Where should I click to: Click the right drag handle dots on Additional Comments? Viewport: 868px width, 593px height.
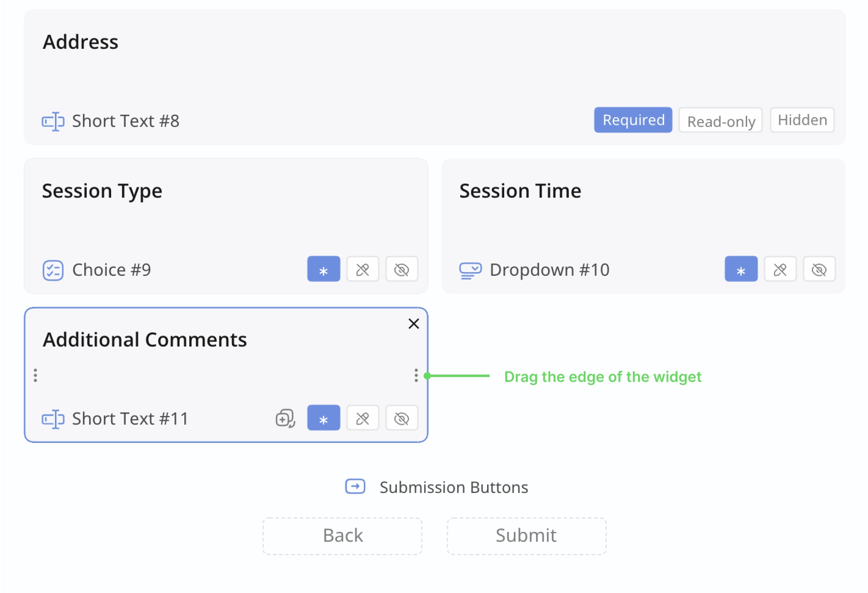416,375
